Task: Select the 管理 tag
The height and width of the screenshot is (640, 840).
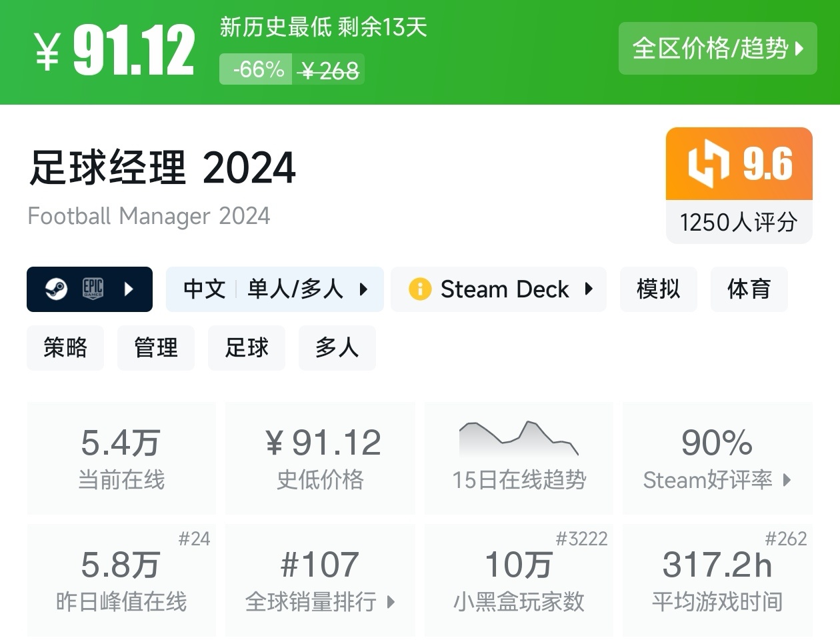Action: coord(156,347)
